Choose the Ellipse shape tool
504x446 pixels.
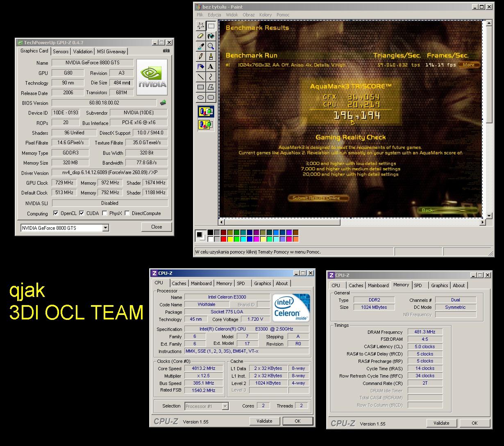point(201,97)
